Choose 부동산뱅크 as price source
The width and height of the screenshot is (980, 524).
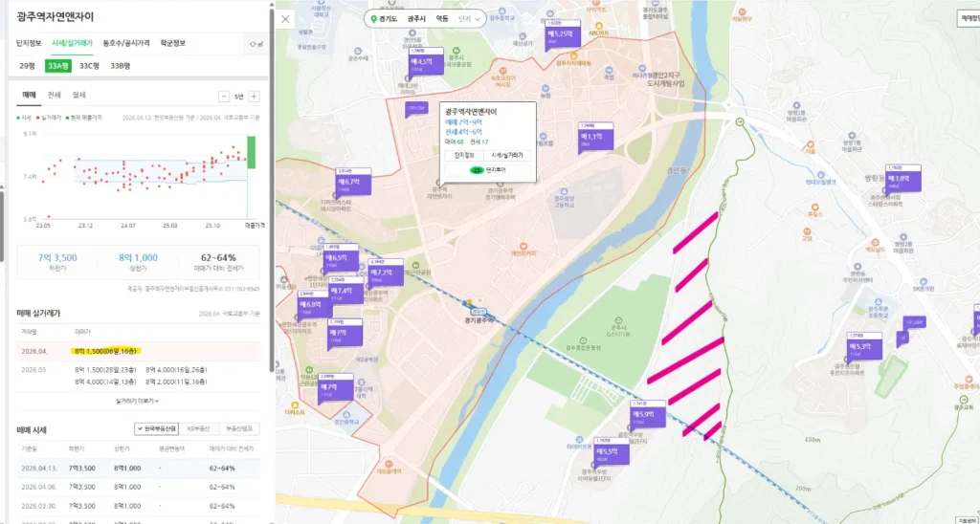click(239, 429)
